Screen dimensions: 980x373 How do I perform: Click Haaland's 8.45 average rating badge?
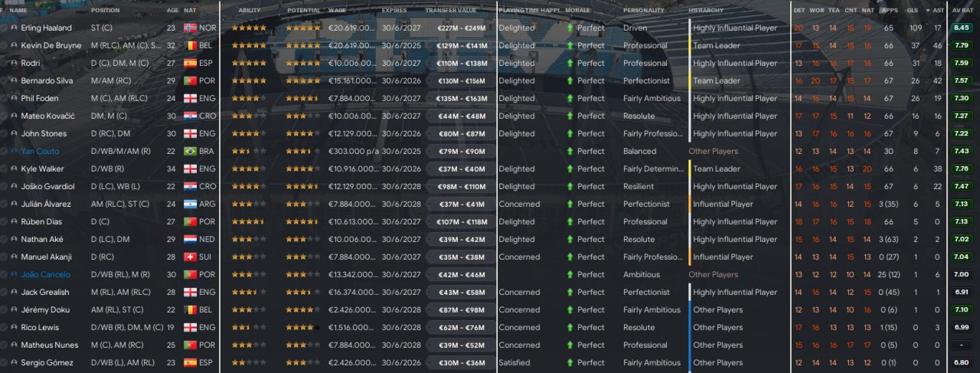(962, 28)
